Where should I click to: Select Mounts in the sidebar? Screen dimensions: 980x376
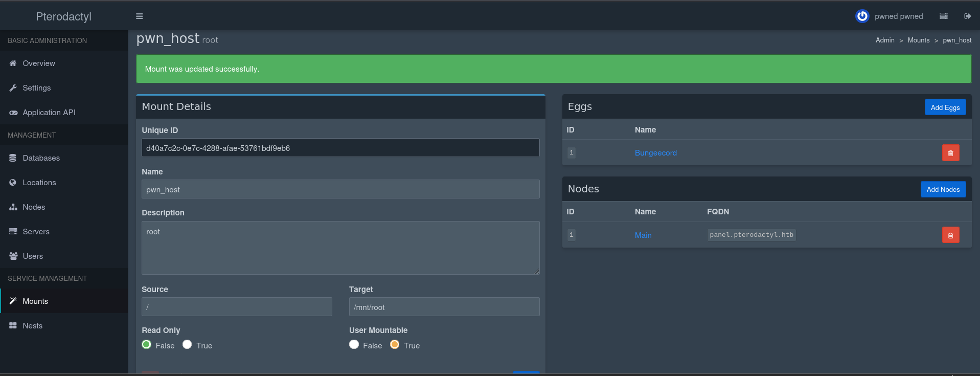64,301
